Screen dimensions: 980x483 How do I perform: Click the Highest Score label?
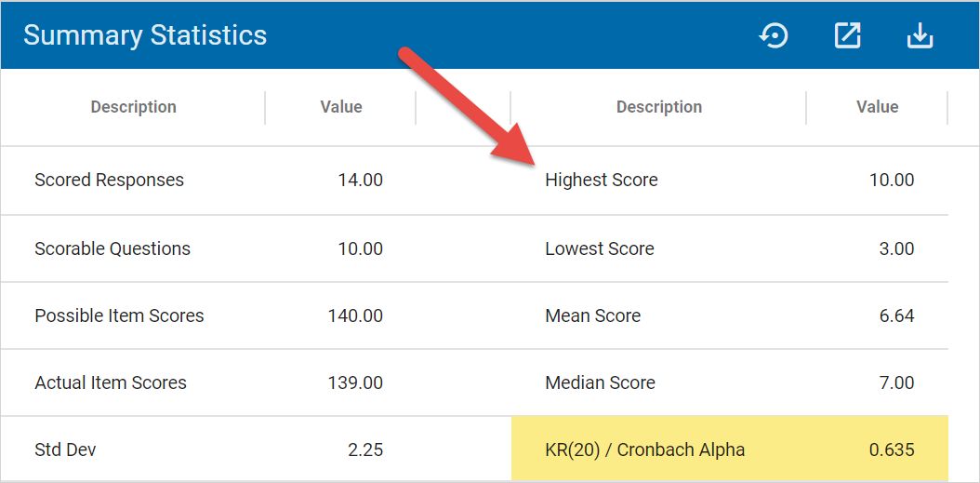[601, 181]
